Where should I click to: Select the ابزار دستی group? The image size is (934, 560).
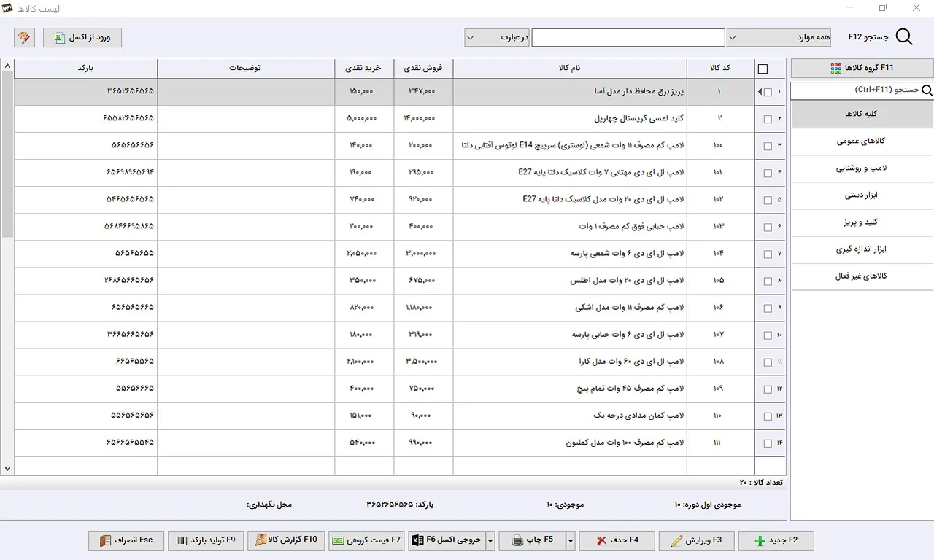click(862, 195)
